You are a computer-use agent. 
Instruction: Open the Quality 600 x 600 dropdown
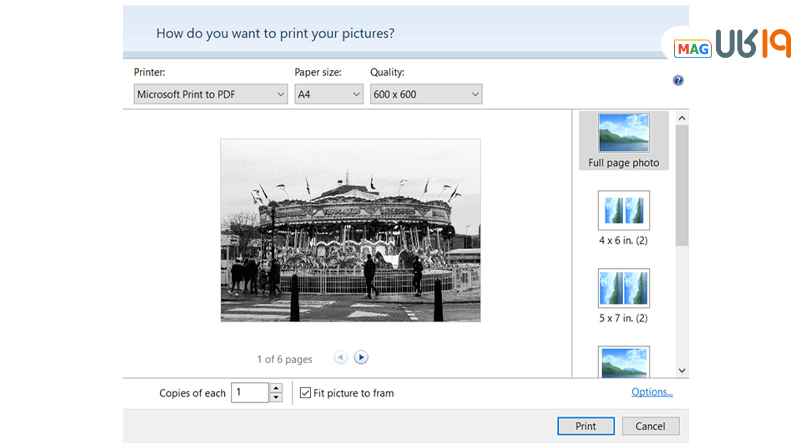point(426,94)
